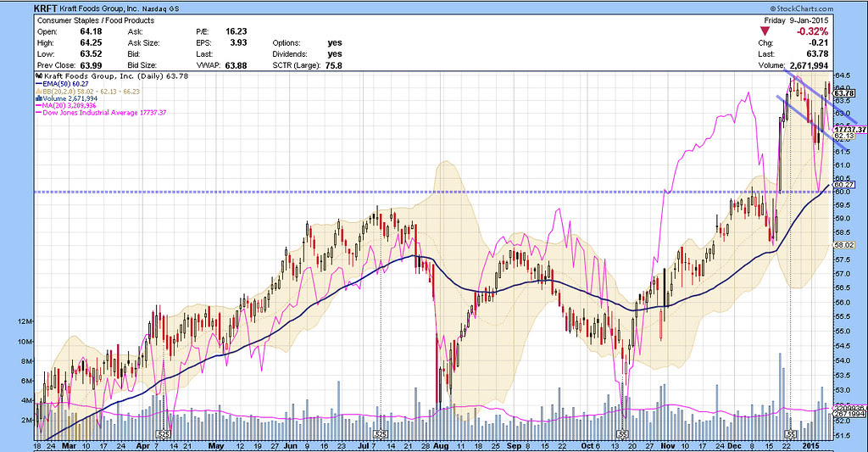868x452 pixels.
Task: Click the header Last value 63.78
Action: (818, 53)
